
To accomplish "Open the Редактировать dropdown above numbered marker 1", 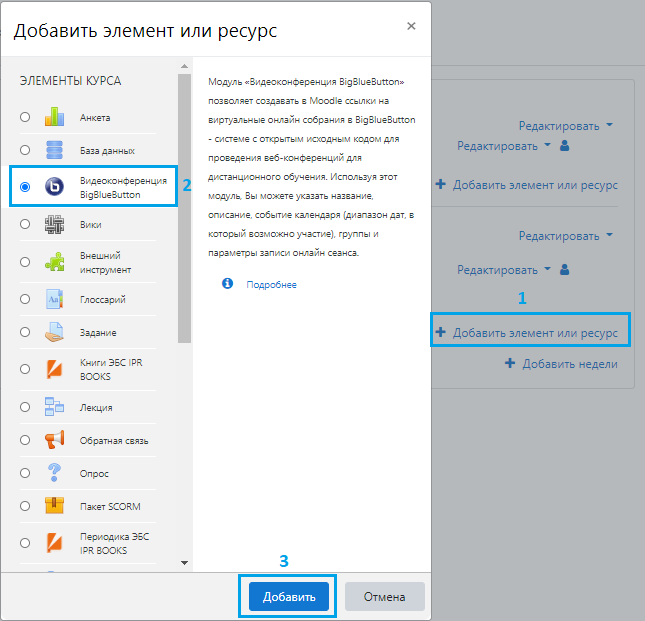I will 504,269.
